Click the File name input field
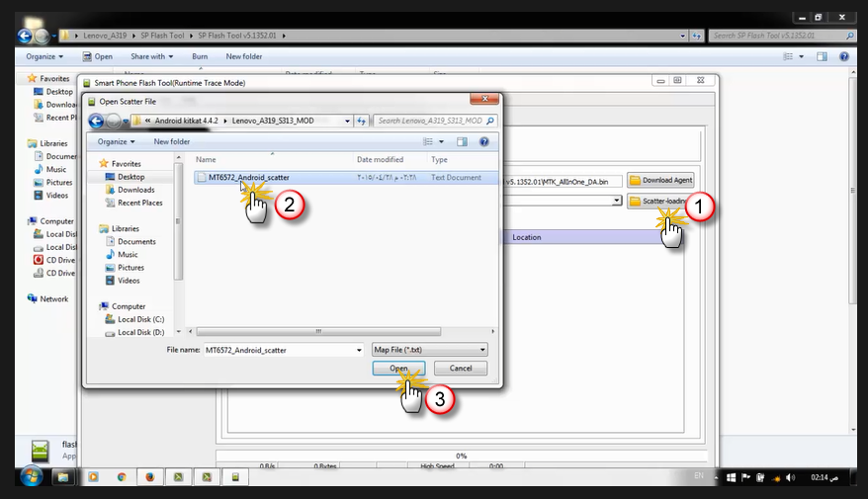The height and width of the screenshot is (499, 868). point(279,350)
